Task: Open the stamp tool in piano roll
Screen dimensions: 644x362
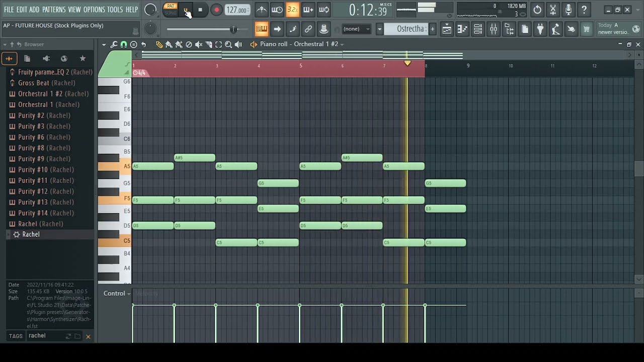Action: [133, 44]
